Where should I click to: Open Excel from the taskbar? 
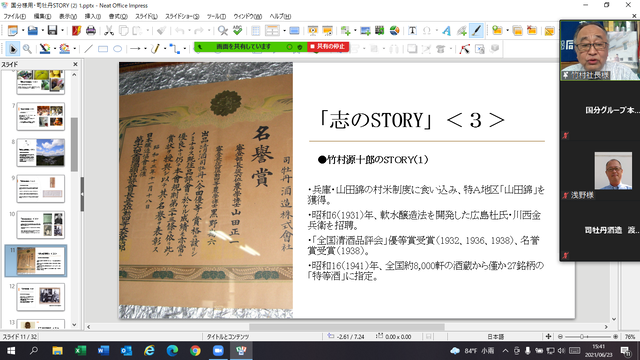coord(80,351)
